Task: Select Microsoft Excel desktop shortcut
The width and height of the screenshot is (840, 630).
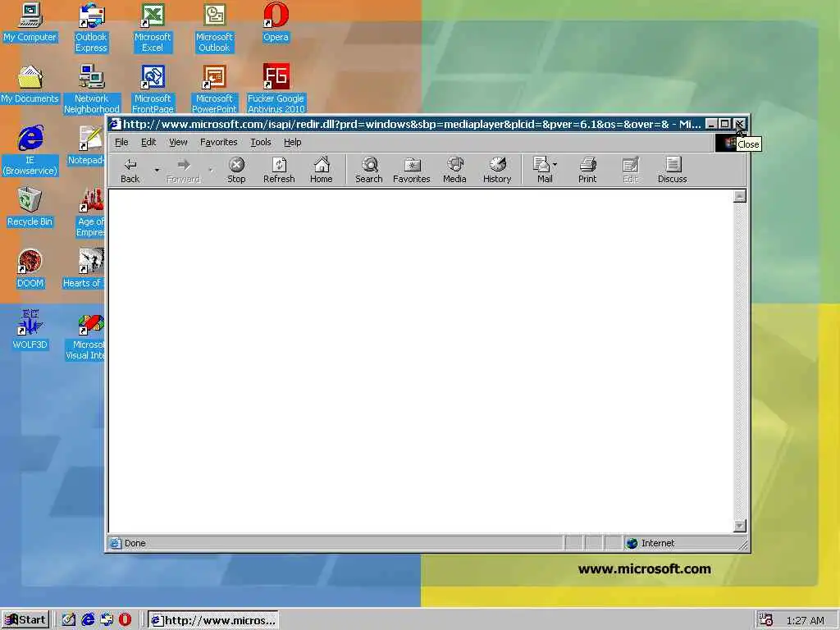Action: coord(153,28)
